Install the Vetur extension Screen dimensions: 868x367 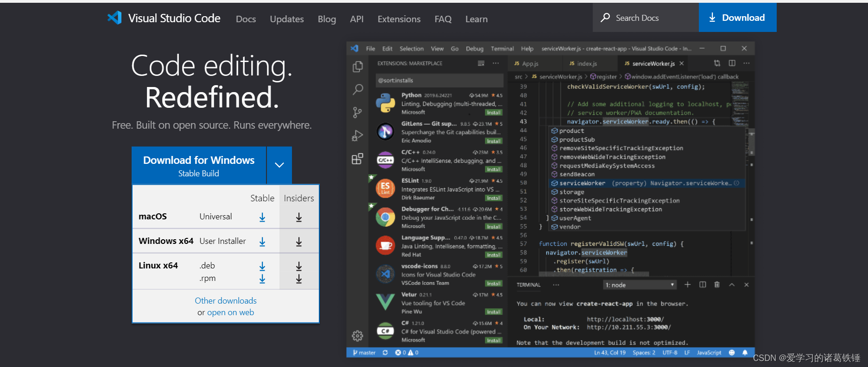click(494, 312)
